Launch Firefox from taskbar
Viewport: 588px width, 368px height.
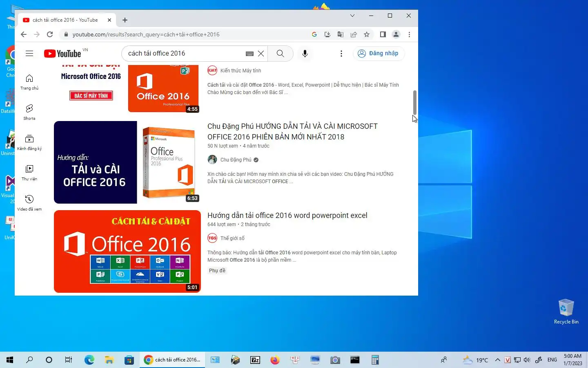[275, 360]
